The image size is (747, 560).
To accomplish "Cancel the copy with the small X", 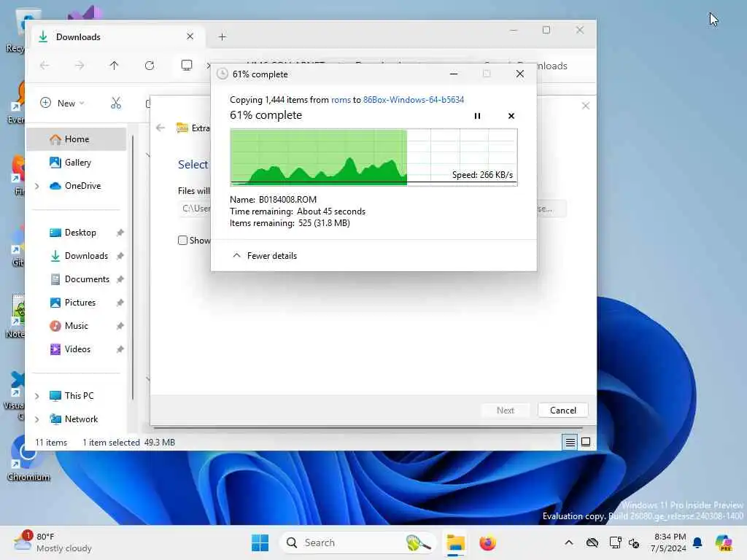I will tap(511, 116).
